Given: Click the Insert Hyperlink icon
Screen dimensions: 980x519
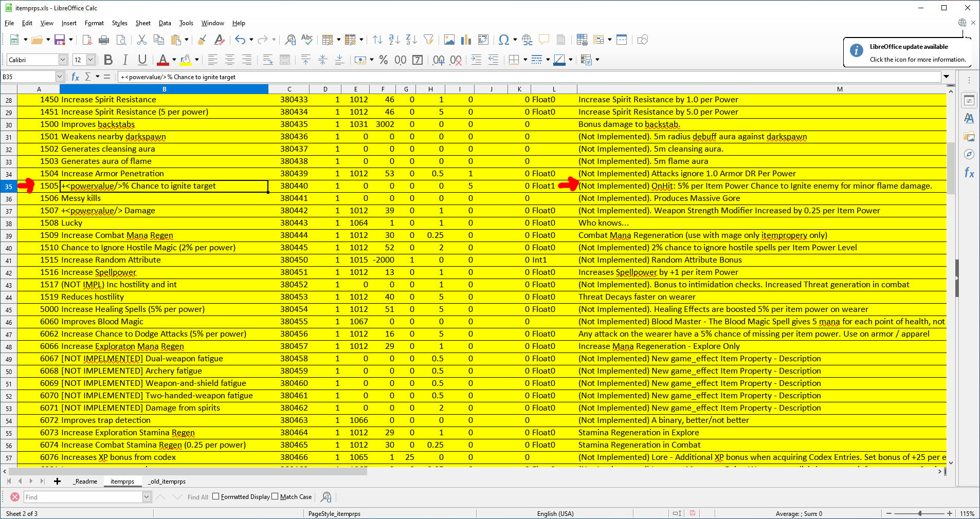Looking at the screenshot, I should click(x=527, y=40).
